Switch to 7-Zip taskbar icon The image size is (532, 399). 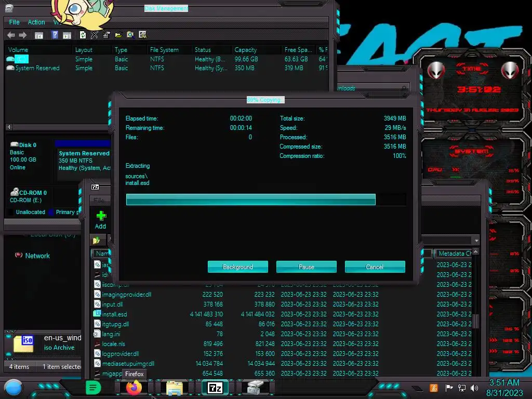click(x=215, y=388)
